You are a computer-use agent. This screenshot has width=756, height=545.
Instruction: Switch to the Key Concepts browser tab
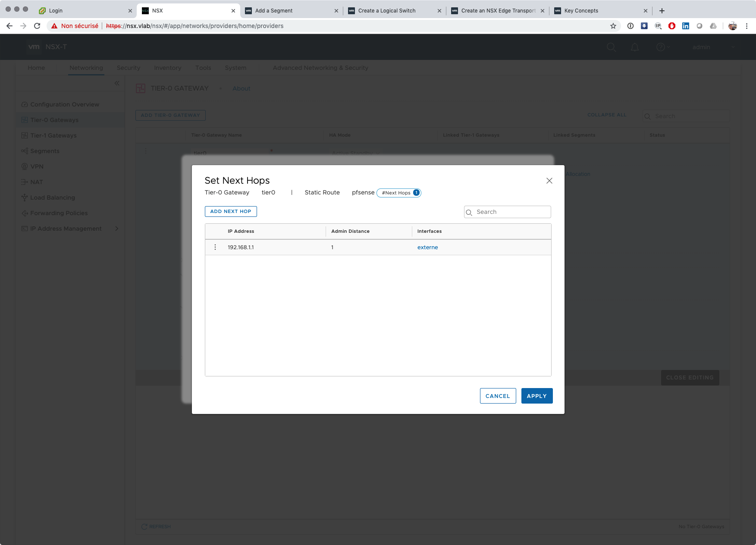(x=581, y=11)
